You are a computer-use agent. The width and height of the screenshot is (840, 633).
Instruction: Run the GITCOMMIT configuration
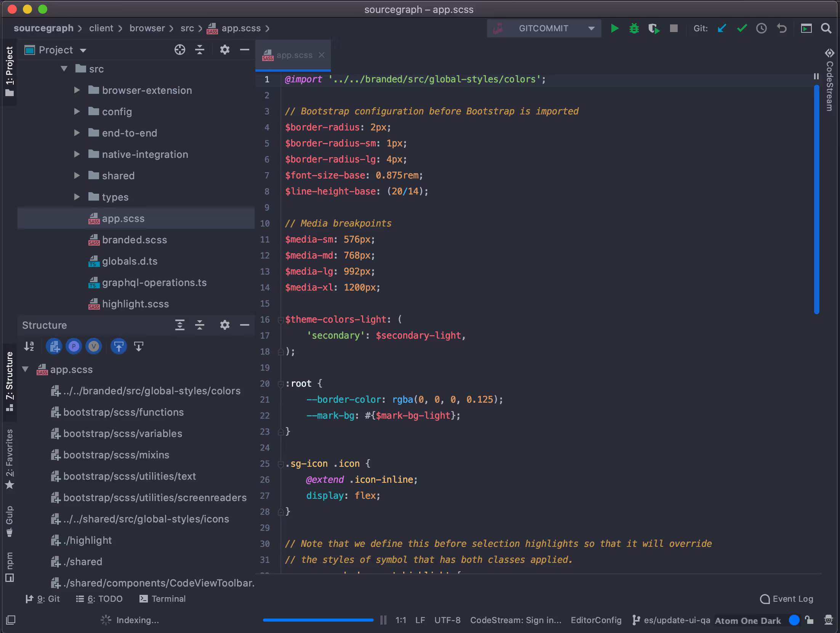click(614, 29)
